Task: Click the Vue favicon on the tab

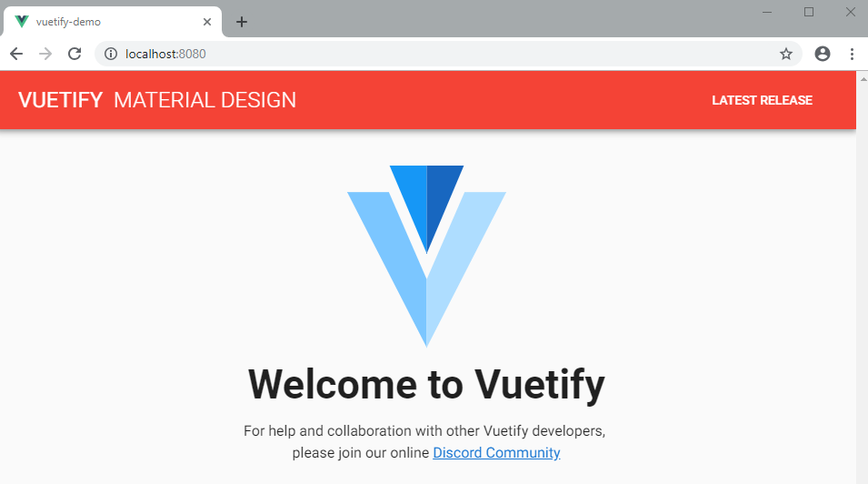Action: click(22, 22)
